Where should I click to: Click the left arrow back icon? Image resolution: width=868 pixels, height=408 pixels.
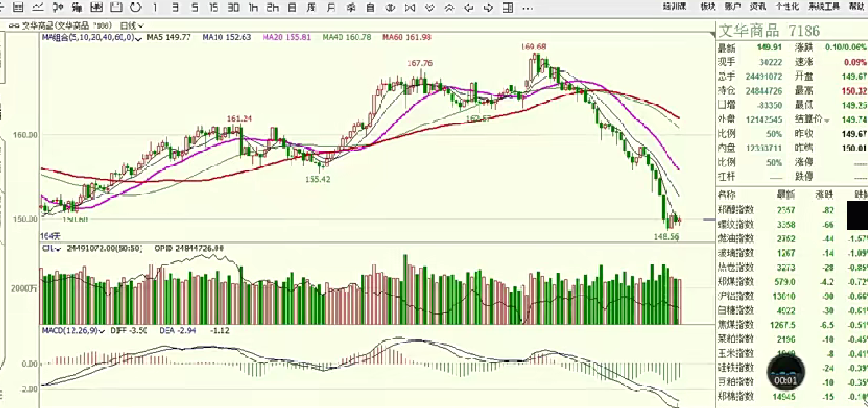[x=469, y=8]
